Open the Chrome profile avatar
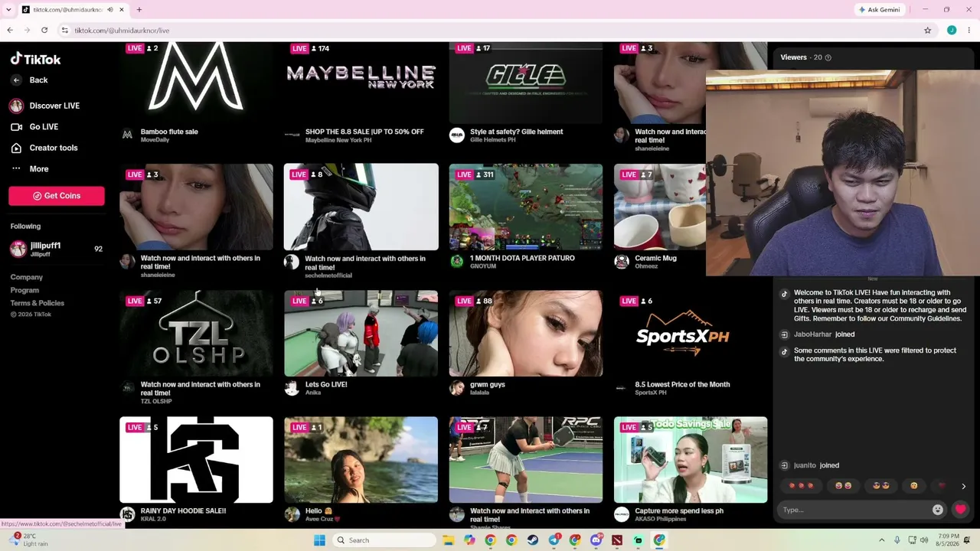The image size is (980, 551). (952, 31)
